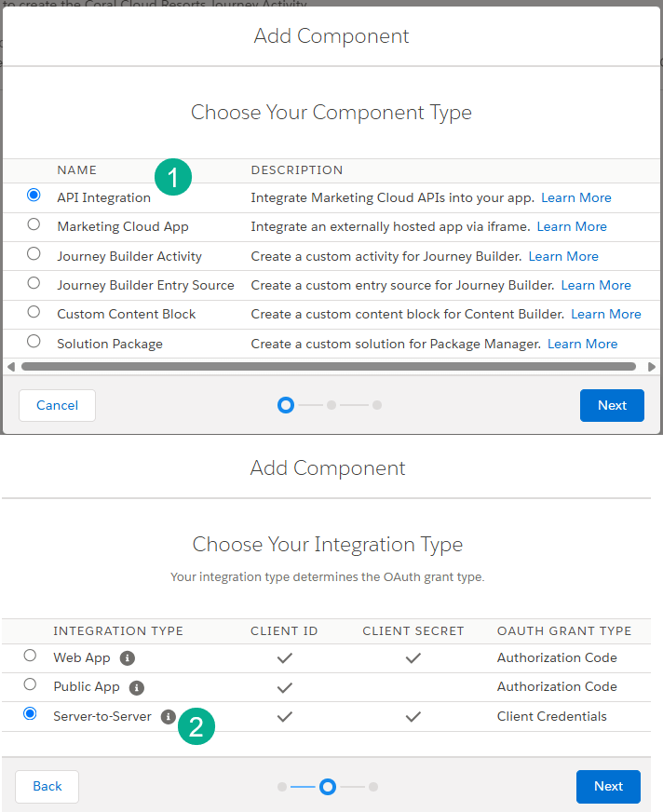Click the DESCRIPTION column header
Image resolution: width=663 pixels, height=812 pixels.
[x=297, y=169]
